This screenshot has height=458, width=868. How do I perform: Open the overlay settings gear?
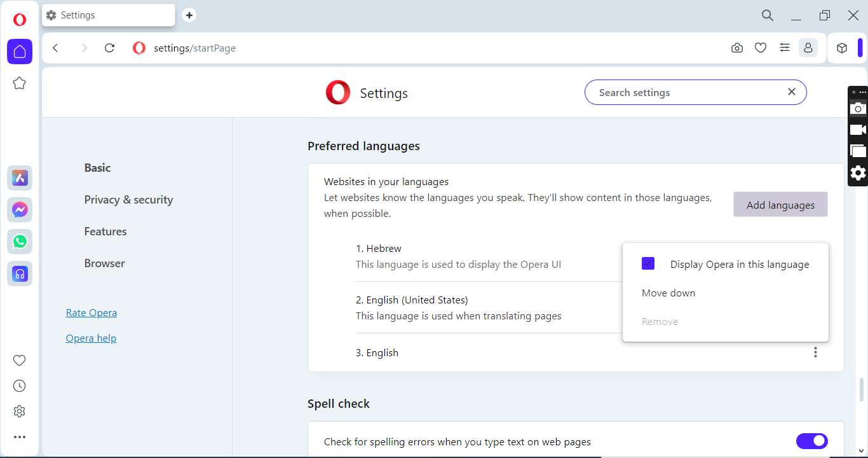(x=858, y=172)
